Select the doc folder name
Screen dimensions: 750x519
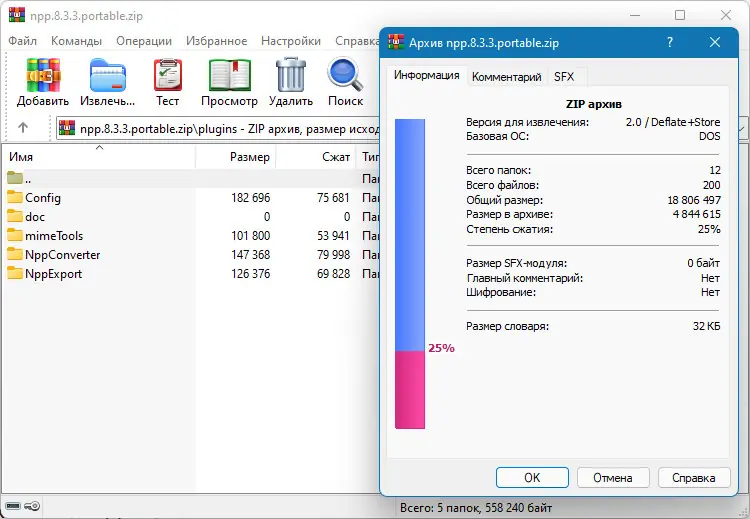click(35, 217)
